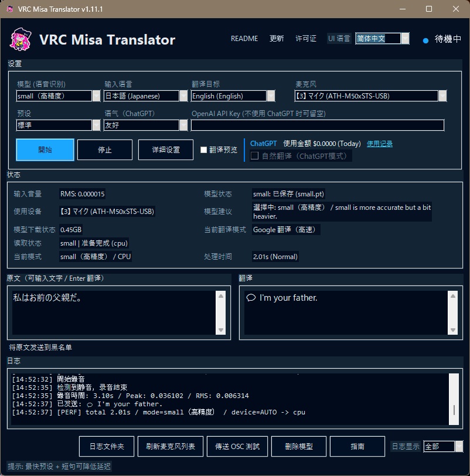Click the down arrow of the 原文 box scrollbar
Screen dimensions: 470x476
coord(220,330)
